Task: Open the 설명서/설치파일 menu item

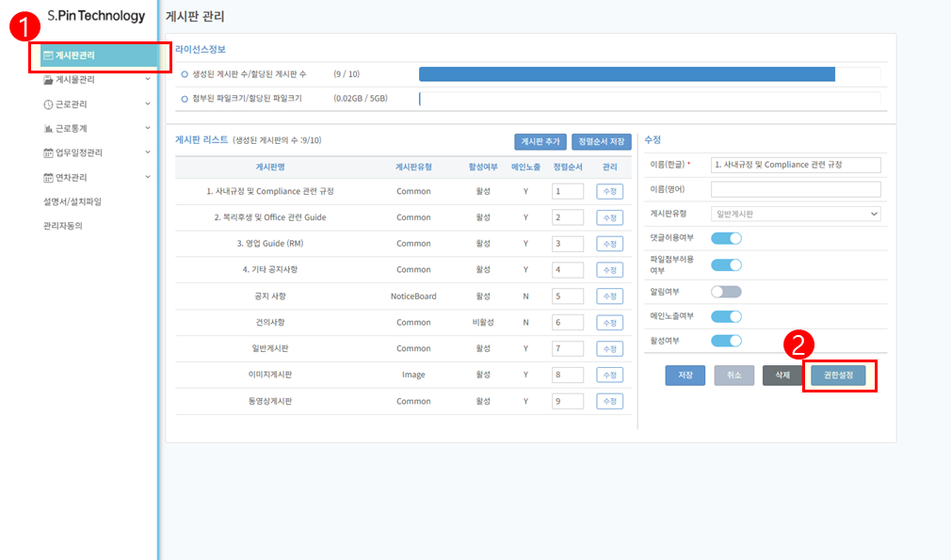Action: 73,201
